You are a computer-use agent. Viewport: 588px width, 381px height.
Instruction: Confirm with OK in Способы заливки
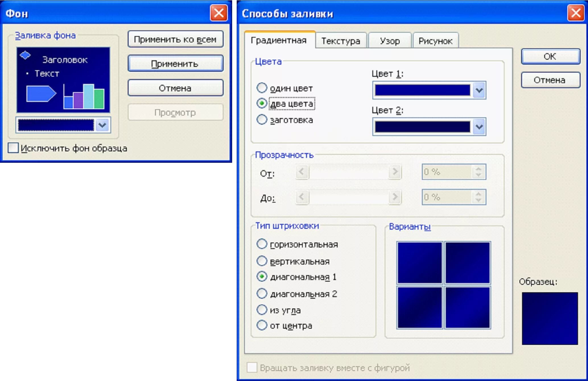tap(550, 56)
